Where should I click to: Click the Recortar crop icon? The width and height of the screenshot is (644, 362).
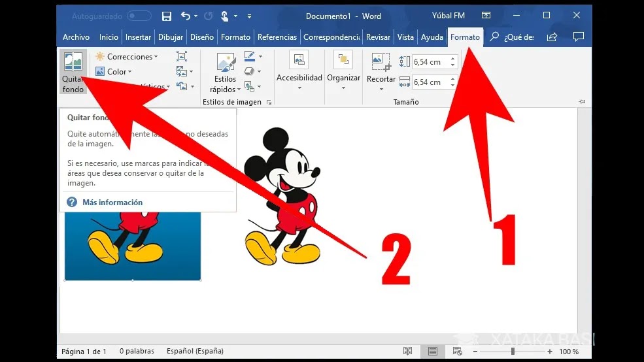[x=381, y=62]
